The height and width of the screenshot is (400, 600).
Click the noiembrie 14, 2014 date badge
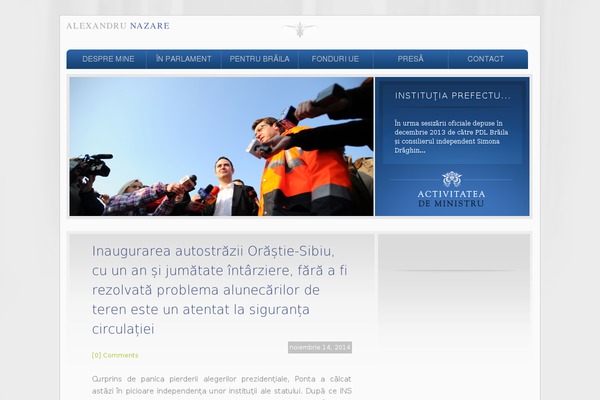click(x=320, y=347)
